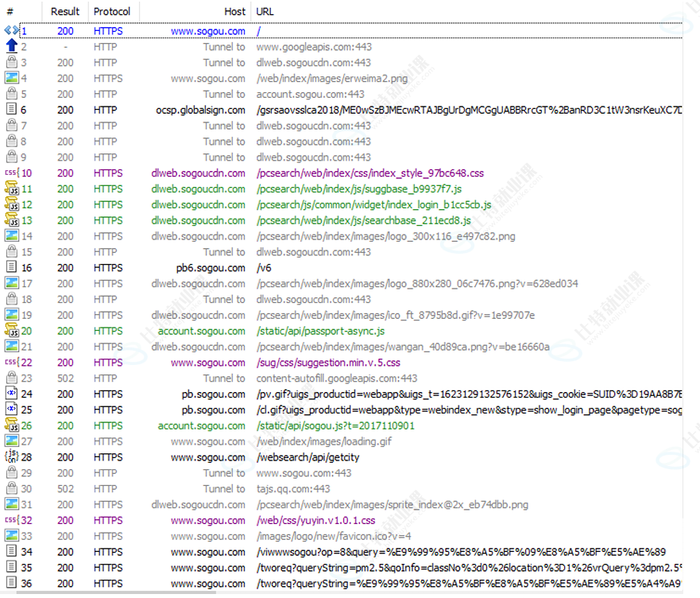The height and width of the screenshot is (598, 700).
Task: Select the /tworeq?queryString=pm2.5 URL row
Action: pyautogui.click(x=469, y=568)
